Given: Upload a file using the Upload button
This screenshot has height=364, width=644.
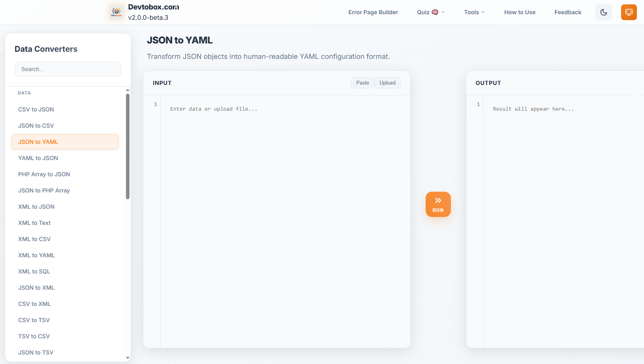Looking at the screenshot, I should pos(387,83).
